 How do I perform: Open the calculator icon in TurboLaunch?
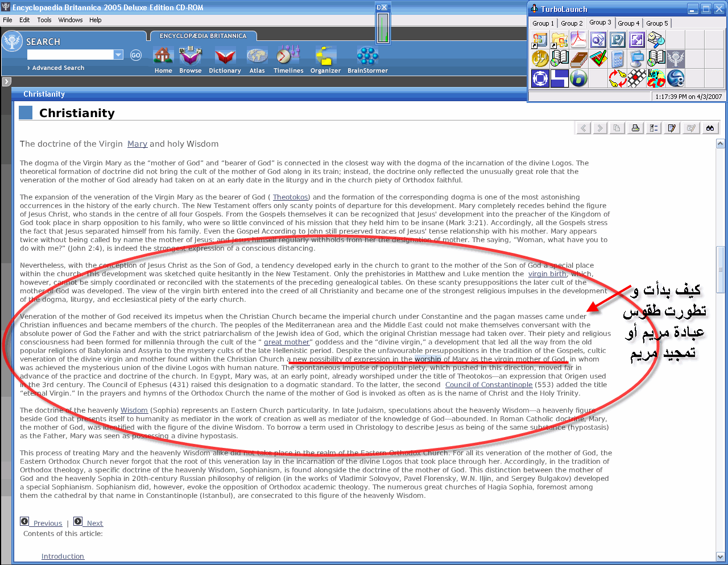coord(617,59)
